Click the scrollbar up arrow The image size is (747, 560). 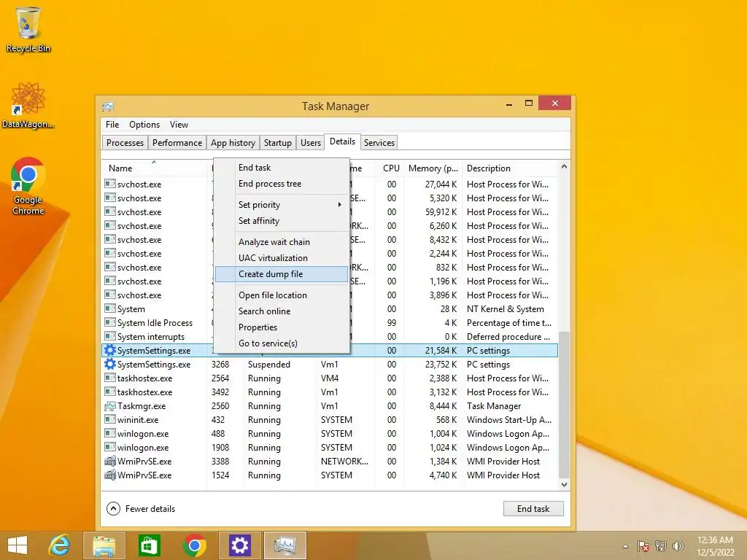[564, 167]
